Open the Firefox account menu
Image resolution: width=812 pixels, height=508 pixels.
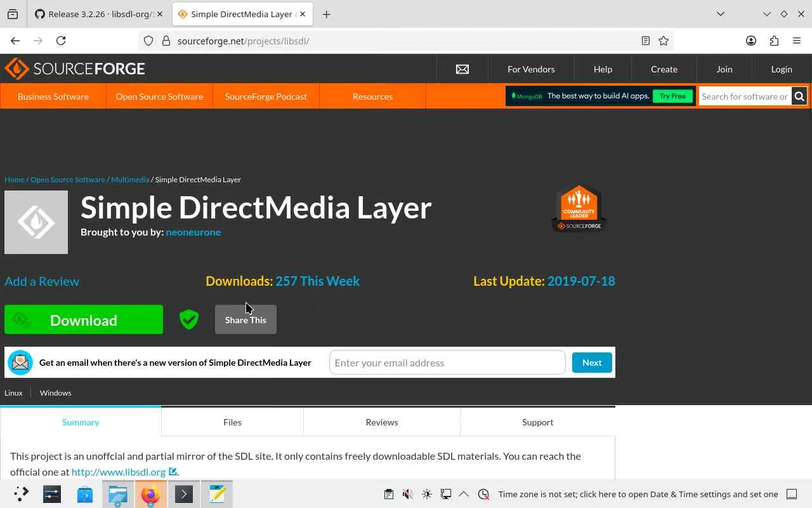[x=751, y=41]
